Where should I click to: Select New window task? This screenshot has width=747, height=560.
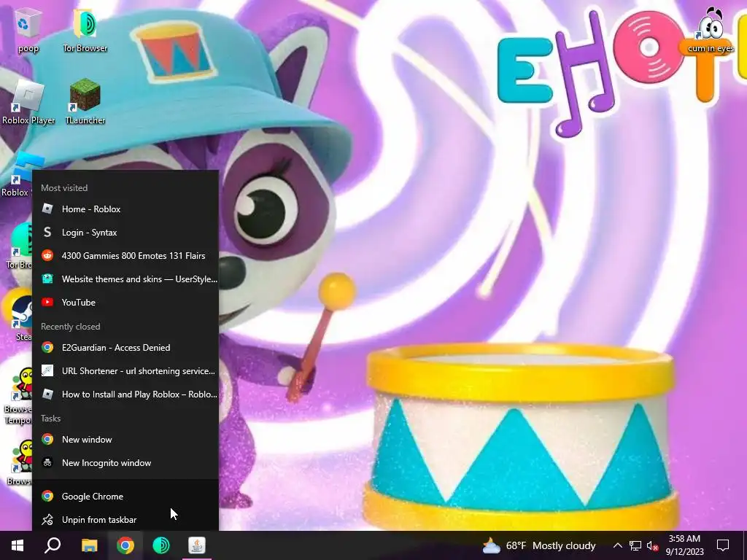(125, 440)
